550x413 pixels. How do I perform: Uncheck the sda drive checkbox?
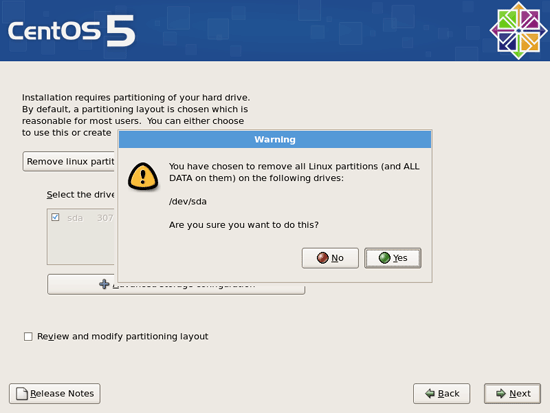click(55, 217)
